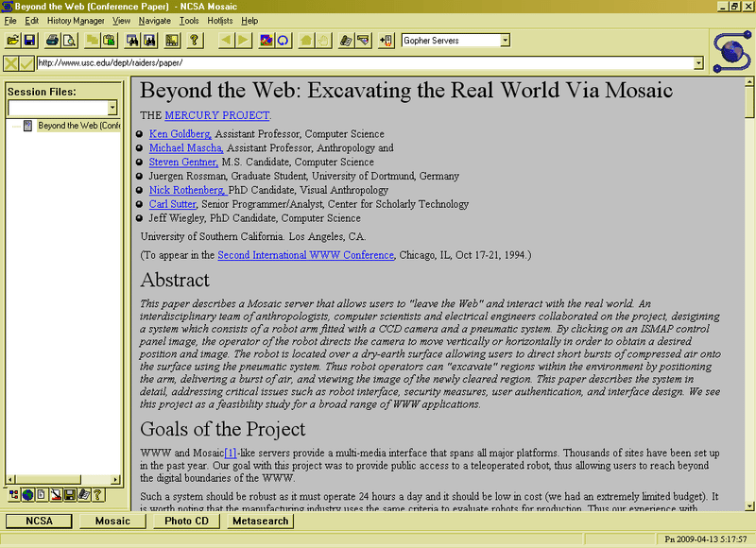Viewport: 756px width, 548px height.
Task: Click the add-to-hotlist icon on the toolbar
Action: 387,41
